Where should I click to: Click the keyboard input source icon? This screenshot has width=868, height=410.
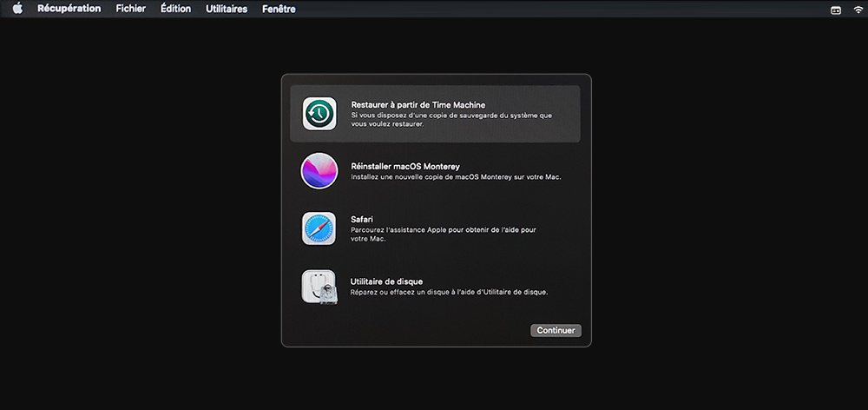click(836, 10)
